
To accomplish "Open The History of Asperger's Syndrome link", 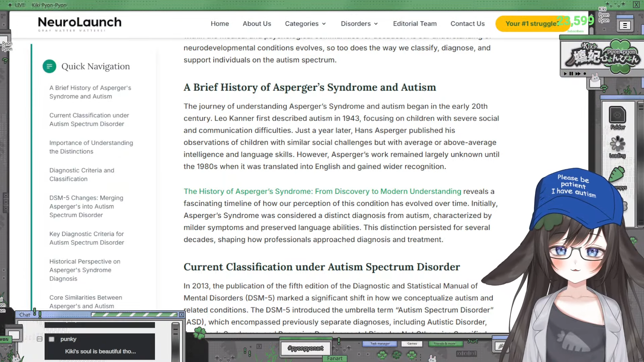I will click(322, 191).
